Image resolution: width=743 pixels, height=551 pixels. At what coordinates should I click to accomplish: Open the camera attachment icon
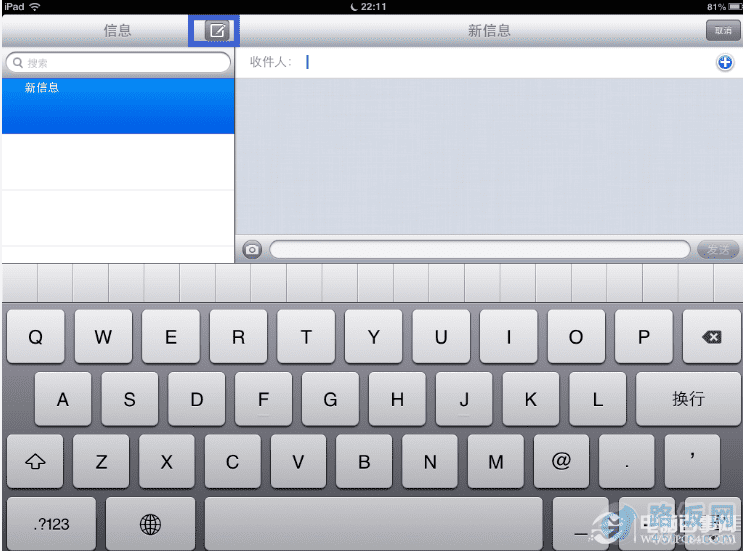pyautogui.click(x=252, y=249)
